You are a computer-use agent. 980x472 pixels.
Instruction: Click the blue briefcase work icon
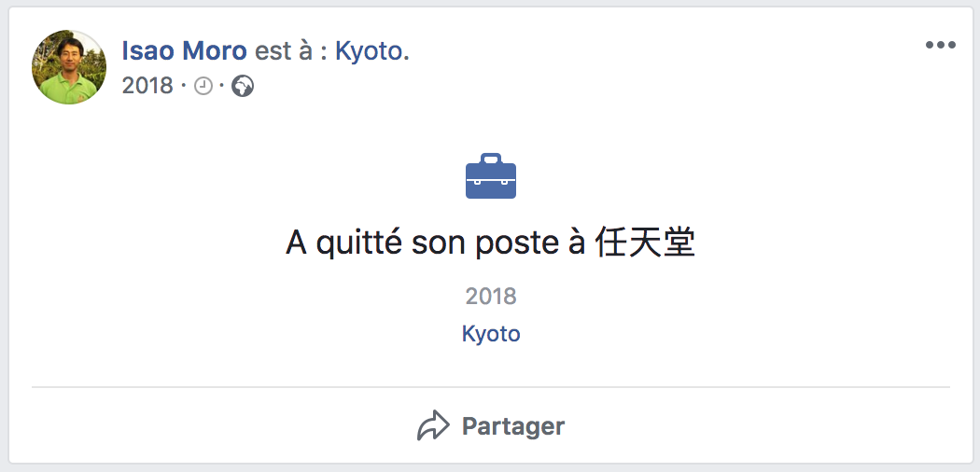pyautogui.click(x=491, y=177)
